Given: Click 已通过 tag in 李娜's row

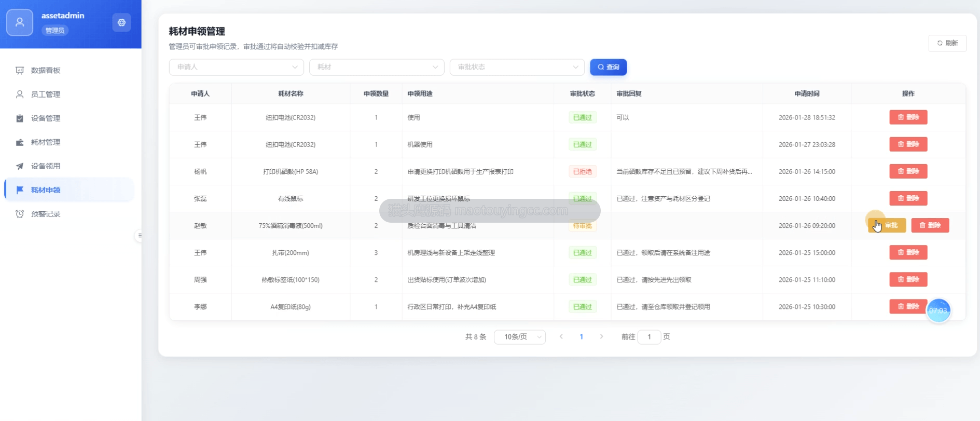Looking at the screenshot, I should click(583, 307).
